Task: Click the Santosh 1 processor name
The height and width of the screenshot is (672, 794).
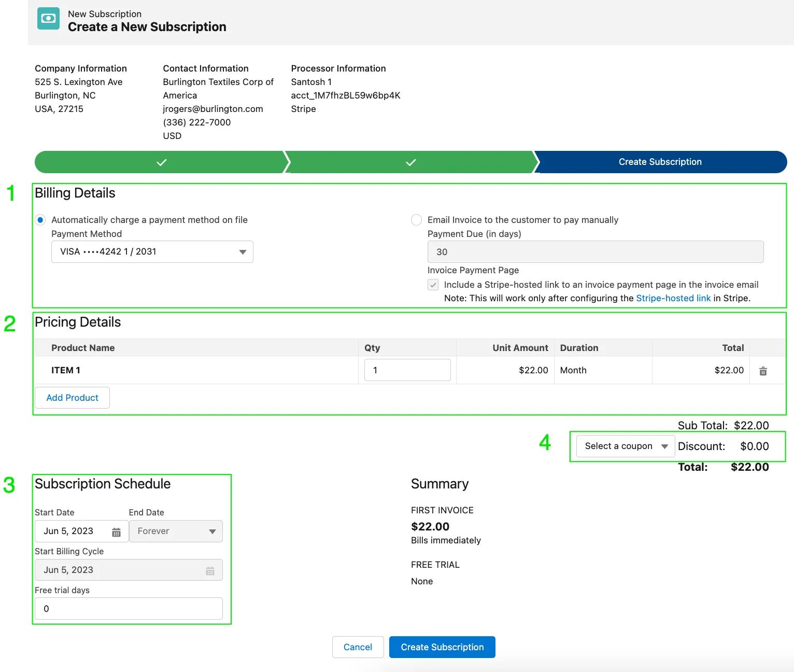Action: (311, 82)
